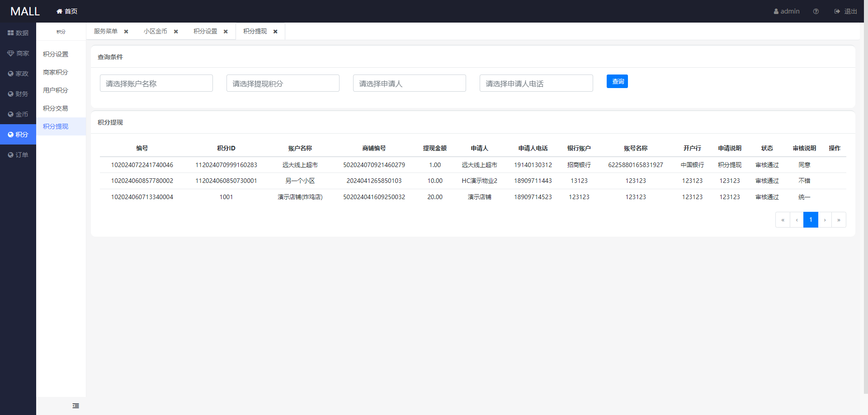Screen dimensions: 868x415
Task: Click the help question mark icon
Action: pyautogui.click(x=816, y=11)
